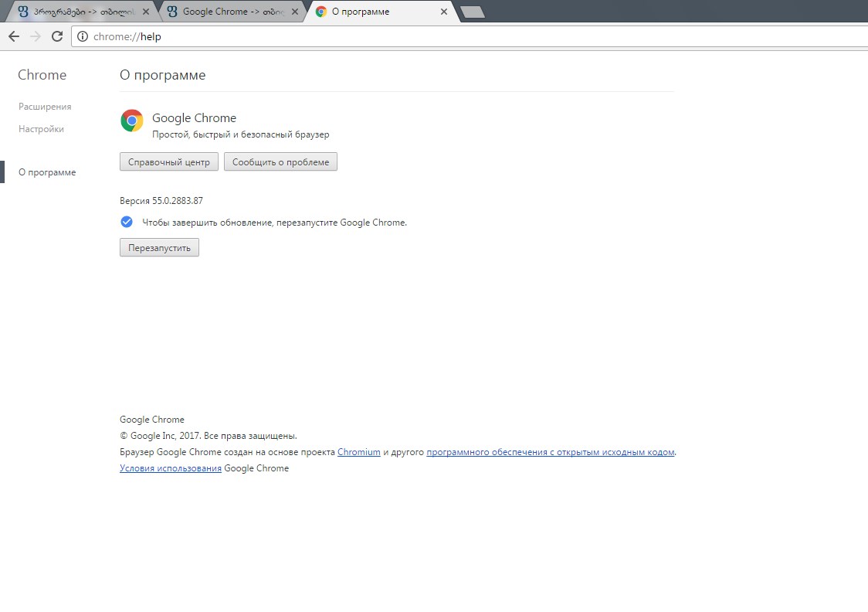The height and width of the screenshot is (612, 868).
Task: Click the site info icon in address bar
Action: pos(83,36)
